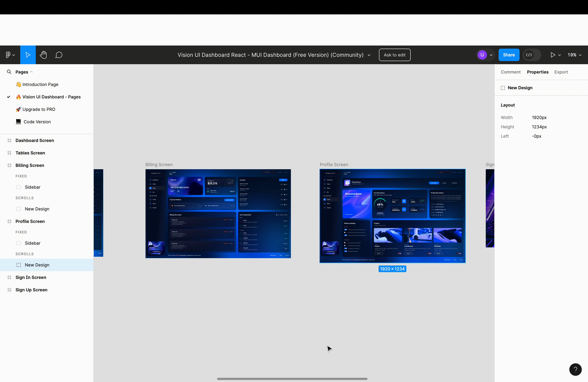Select the Hand tool
588x382 pixels.
(43, 55)
